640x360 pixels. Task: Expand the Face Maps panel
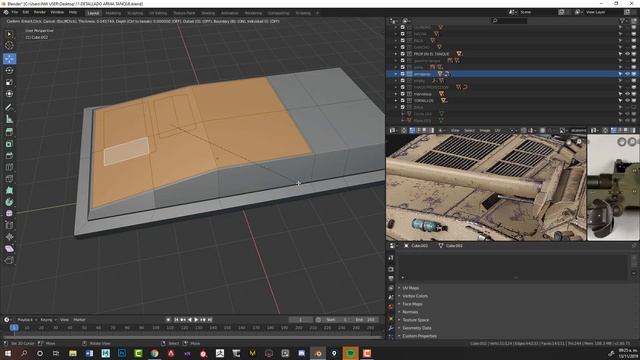pos(412,304)
